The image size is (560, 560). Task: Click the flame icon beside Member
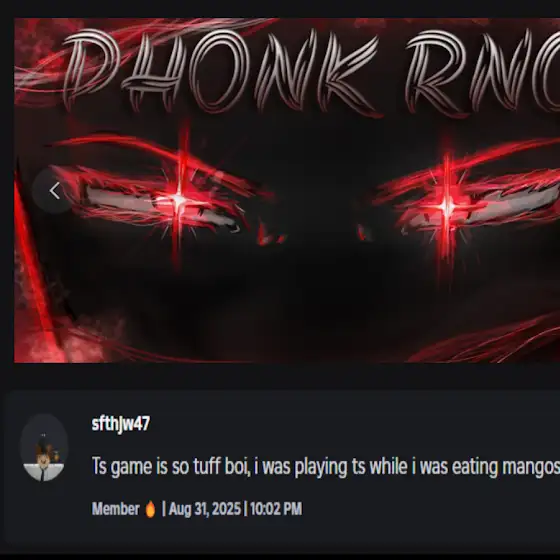[x=151, y=509]
